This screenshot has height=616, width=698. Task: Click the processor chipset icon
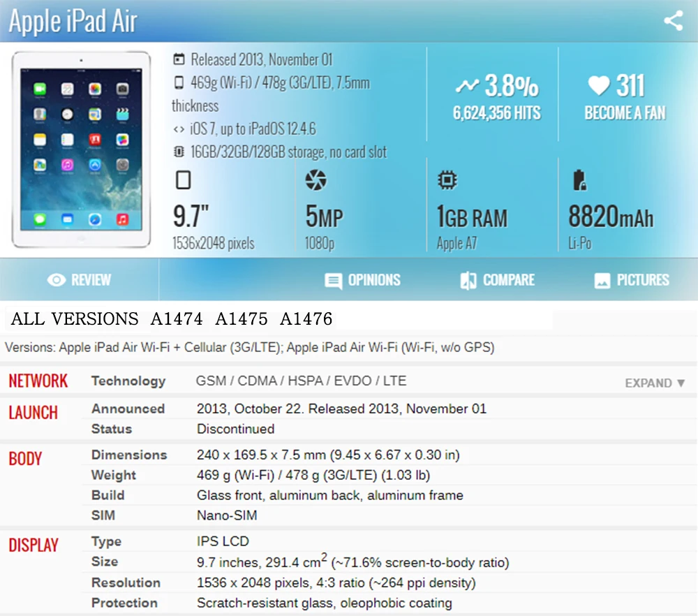coord(447,180)
